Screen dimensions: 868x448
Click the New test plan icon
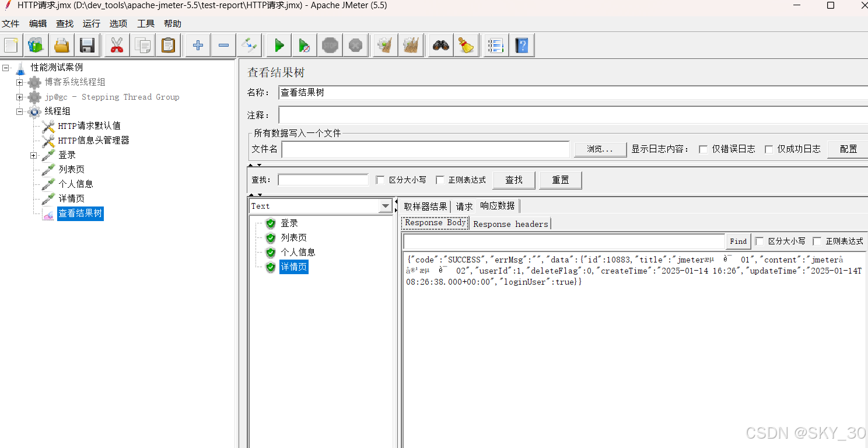point(11,45)
